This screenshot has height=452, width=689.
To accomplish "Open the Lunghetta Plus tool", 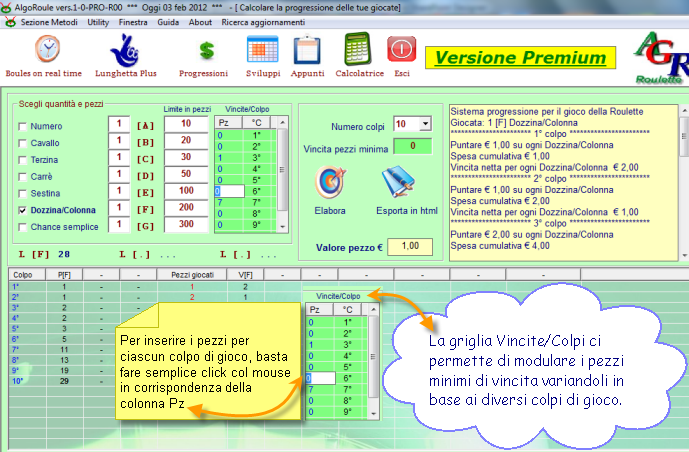I will [x=125, y=51].
